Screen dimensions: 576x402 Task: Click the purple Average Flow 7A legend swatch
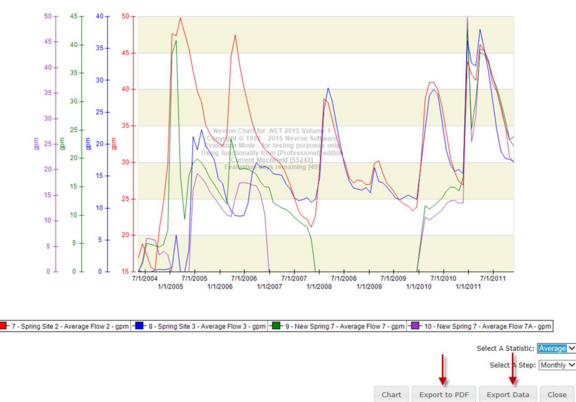tap(415, 326)
